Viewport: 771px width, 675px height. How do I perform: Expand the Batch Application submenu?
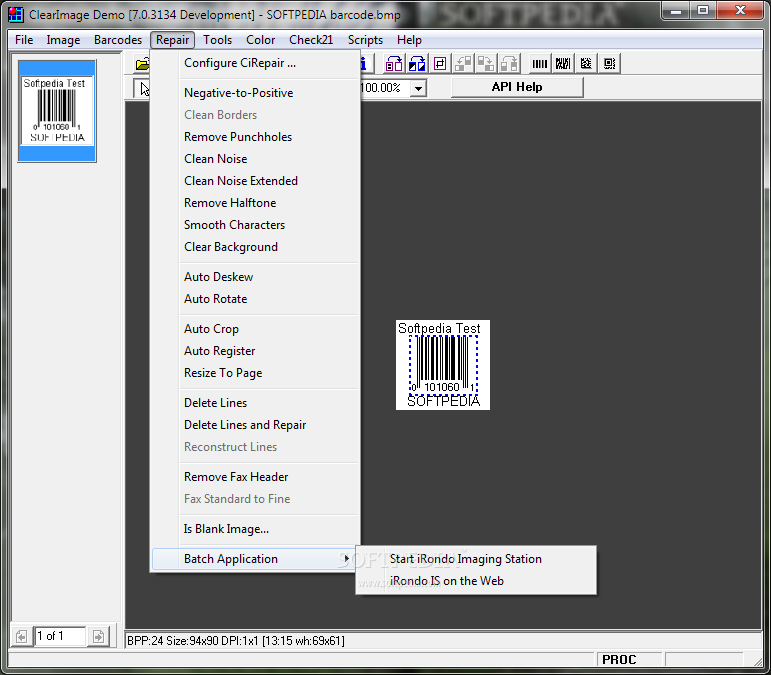[x=254, y=559]
